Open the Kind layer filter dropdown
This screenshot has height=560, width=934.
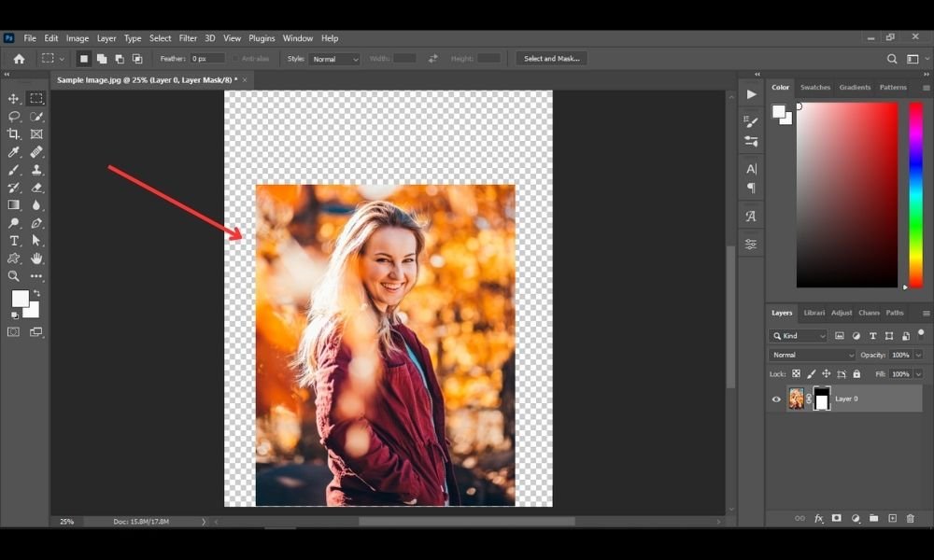click(x=799, y=336)
